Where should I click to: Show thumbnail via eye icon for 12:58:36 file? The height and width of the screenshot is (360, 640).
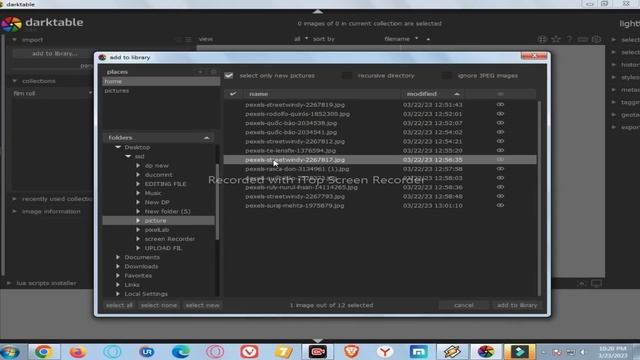(500, 187)
